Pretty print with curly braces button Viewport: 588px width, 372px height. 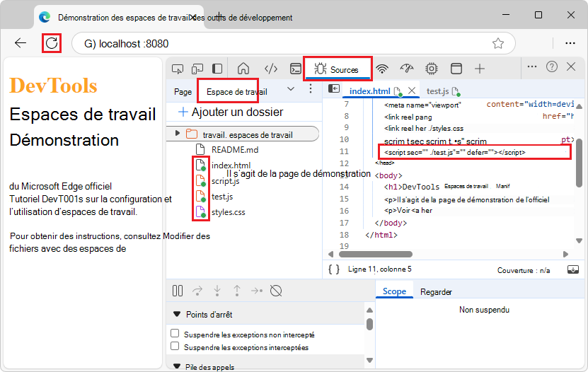coord(334,269)
